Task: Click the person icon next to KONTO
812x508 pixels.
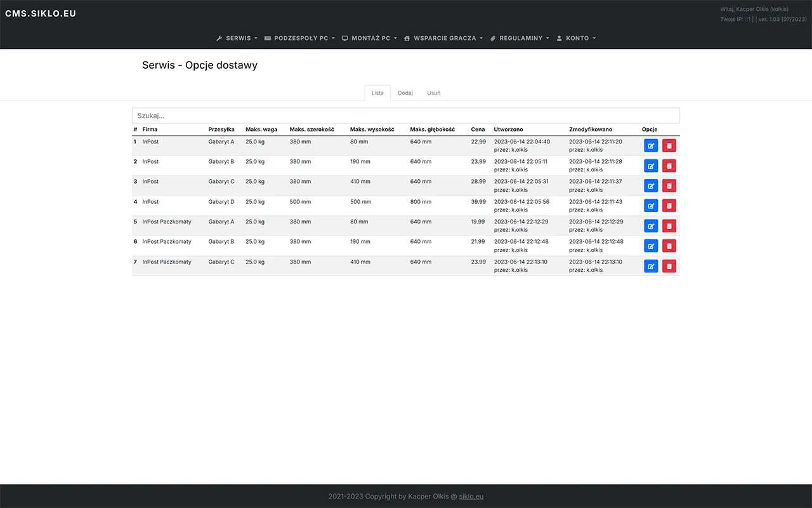Action: [558, 38]
